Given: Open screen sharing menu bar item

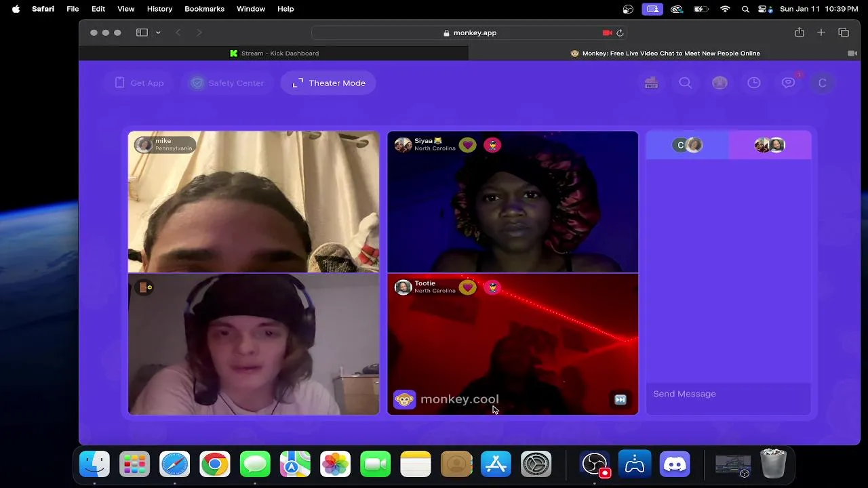Looking at the screenshot, I should 652,9.
